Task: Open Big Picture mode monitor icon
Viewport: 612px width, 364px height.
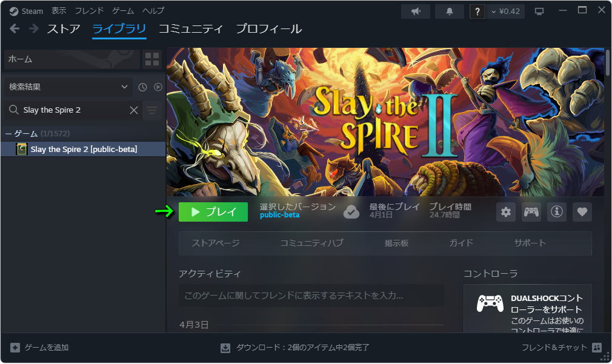Action: pyautogui.click(x=539, y=12)
